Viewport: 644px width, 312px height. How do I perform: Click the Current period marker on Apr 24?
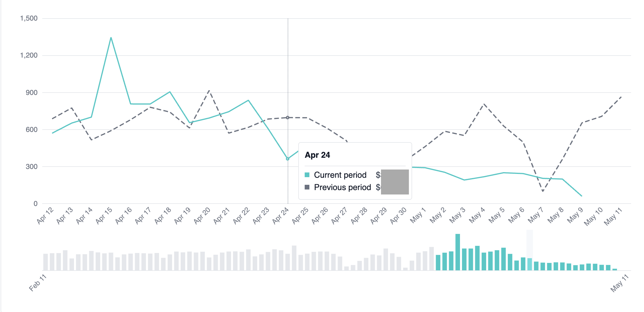point(288,159)
